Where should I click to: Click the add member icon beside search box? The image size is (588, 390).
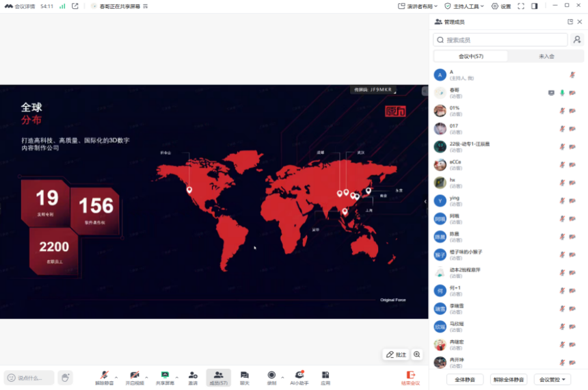tap(577, 40)
